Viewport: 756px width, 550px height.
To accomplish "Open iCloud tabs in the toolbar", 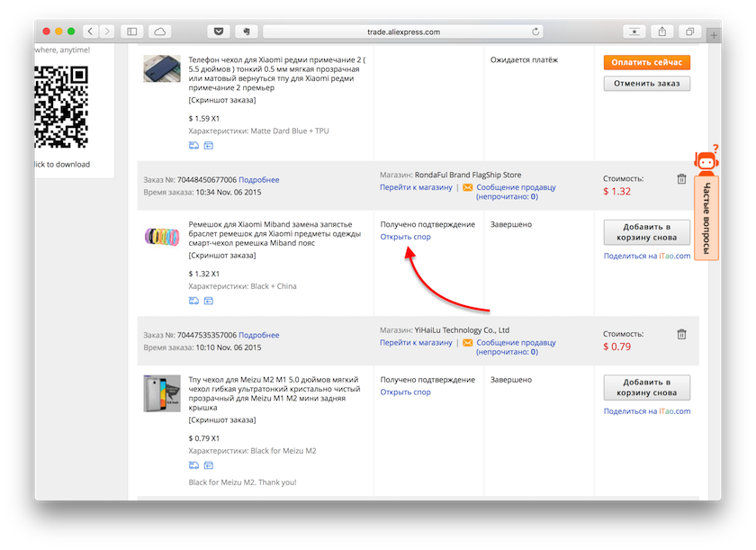I will coord(160,32).
